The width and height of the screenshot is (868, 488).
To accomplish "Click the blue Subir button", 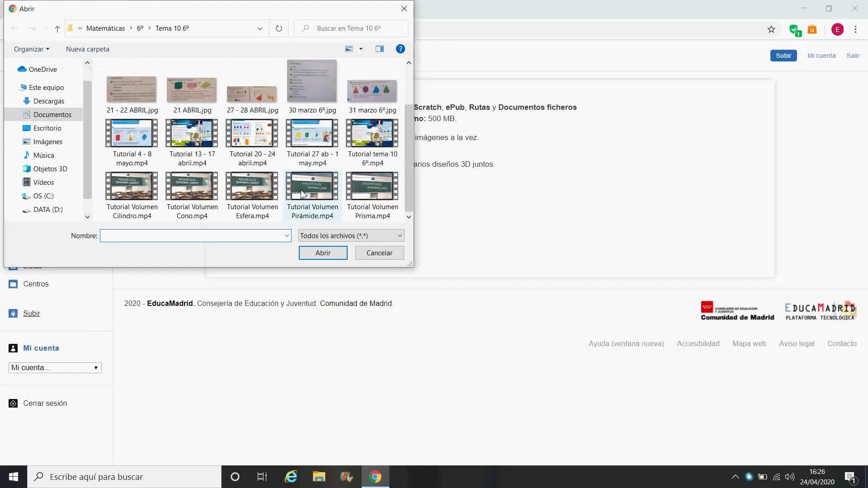I will click(x=783, y=56).
